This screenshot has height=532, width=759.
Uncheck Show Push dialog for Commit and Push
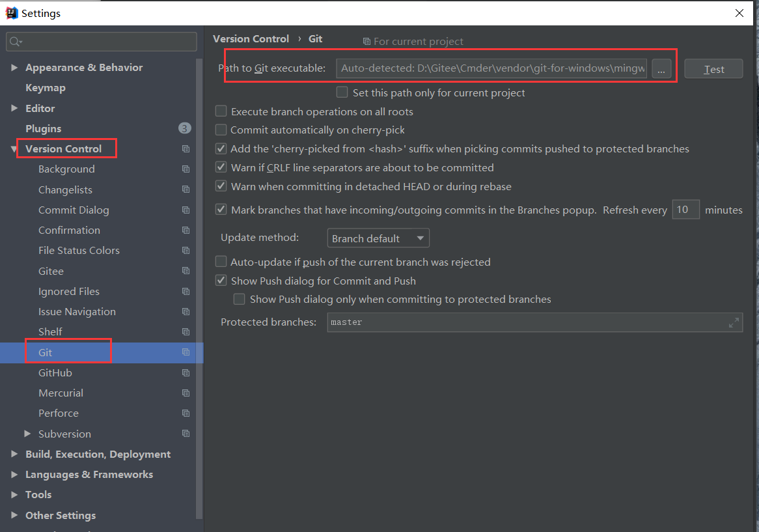[x=221, y=281]
